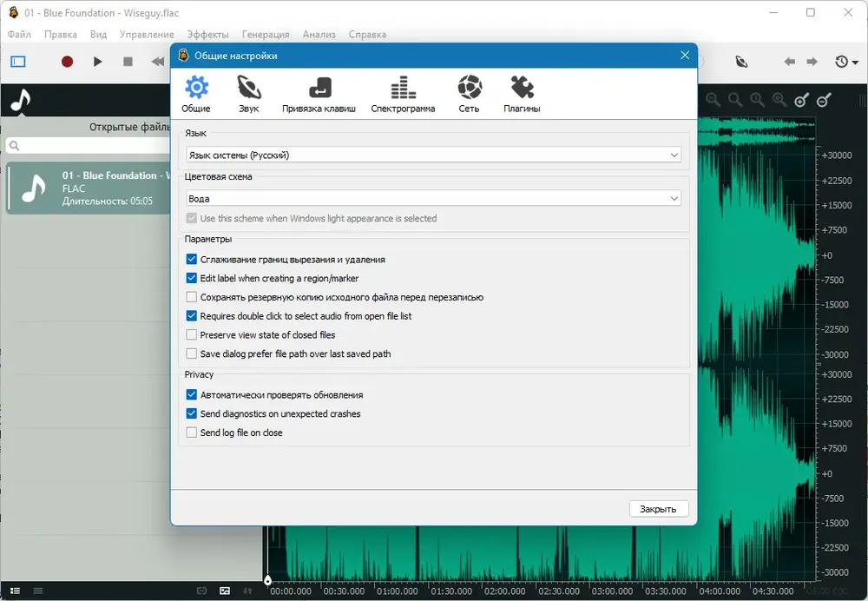Image resolution: width=868 pixels, height=601 pixels.
Task: Uncheck Автоматически проверять обновления
Action: click(x=192, y=394)
